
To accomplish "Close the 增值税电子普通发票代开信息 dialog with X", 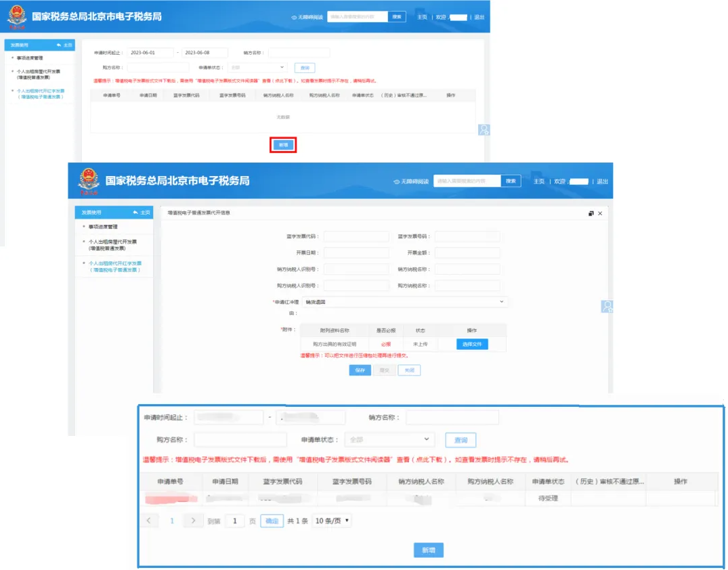I will click(600, 213).
